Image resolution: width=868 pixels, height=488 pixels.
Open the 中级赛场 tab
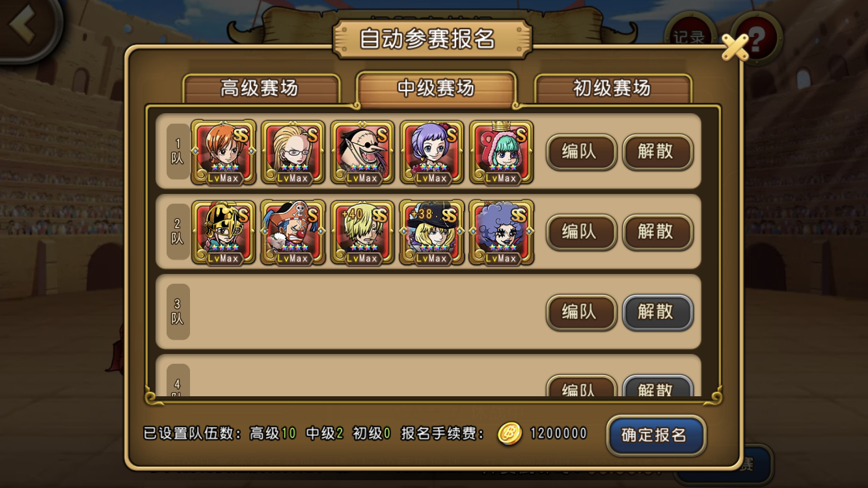(x=436, y=88)
